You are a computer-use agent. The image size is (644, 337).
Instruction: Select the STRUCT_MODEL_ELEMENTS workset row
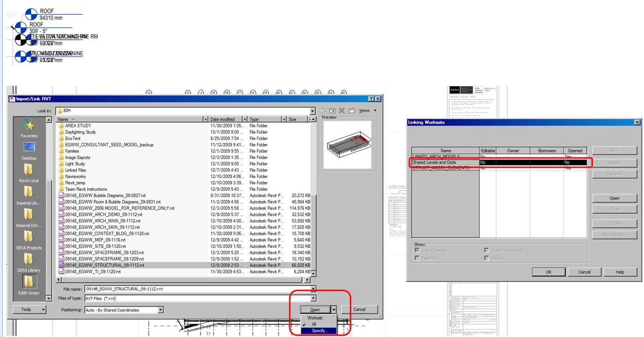pos(499,168)
